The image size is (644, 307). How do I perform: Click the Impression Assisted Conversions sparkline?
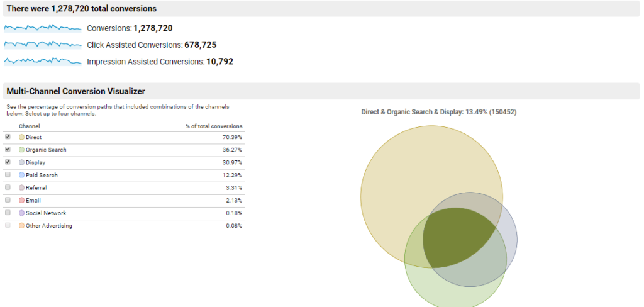pos(43,61)
